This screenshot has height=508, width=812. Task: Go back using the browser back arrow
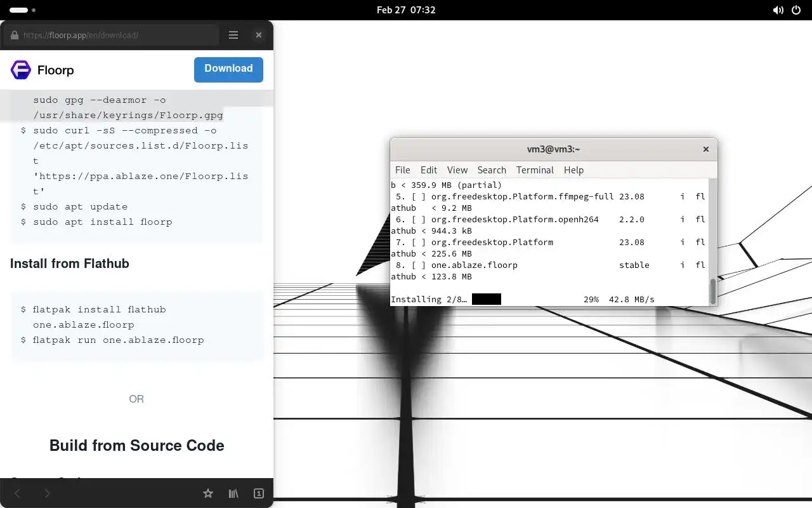click(18, 493)
